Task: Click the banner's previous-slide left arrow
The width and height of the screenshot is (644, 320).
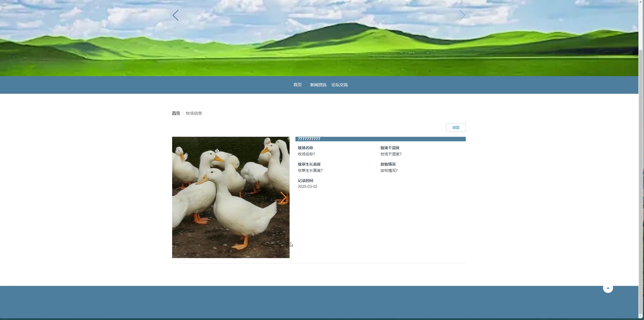Action: [x=175, y=15]
